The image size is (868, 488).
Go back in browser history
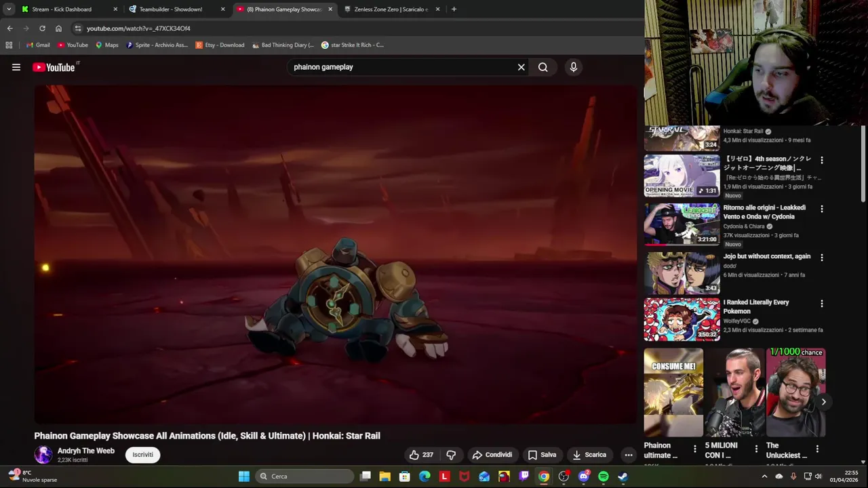pos(9,28)
